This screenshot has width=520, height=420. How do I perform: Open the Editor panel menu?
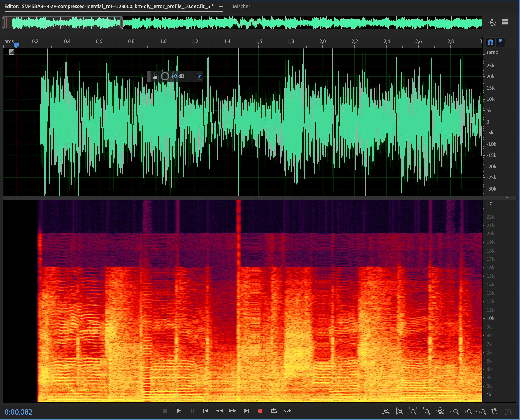[x=221, y=7]
